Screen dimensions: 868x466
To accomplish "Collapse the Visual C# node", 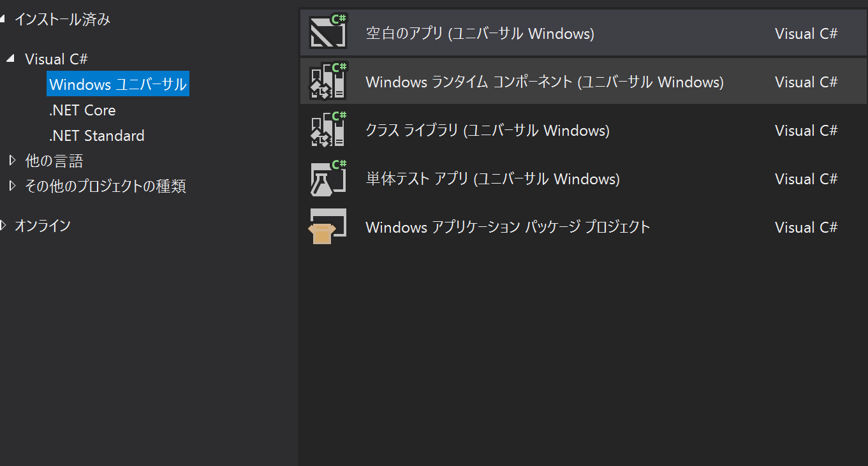I will point(11,58).
